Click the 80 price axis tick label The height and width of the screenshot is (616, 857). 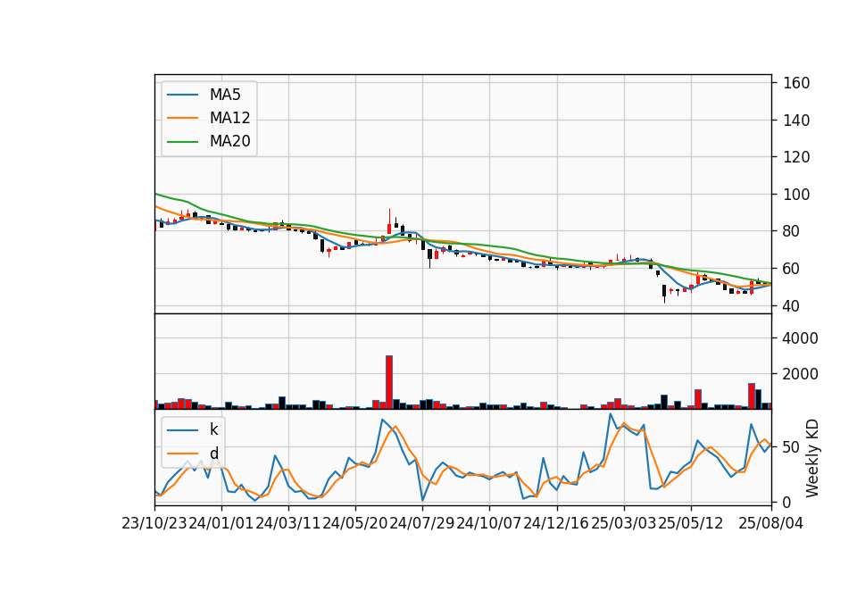(791, 232)
